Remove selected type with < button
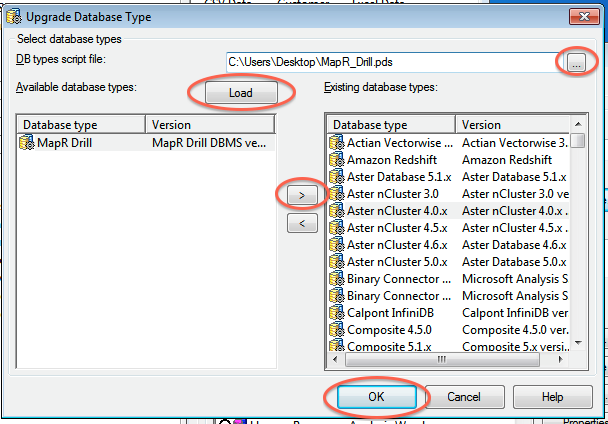Screen dimensions: 608x424 (x=302, y=223)
